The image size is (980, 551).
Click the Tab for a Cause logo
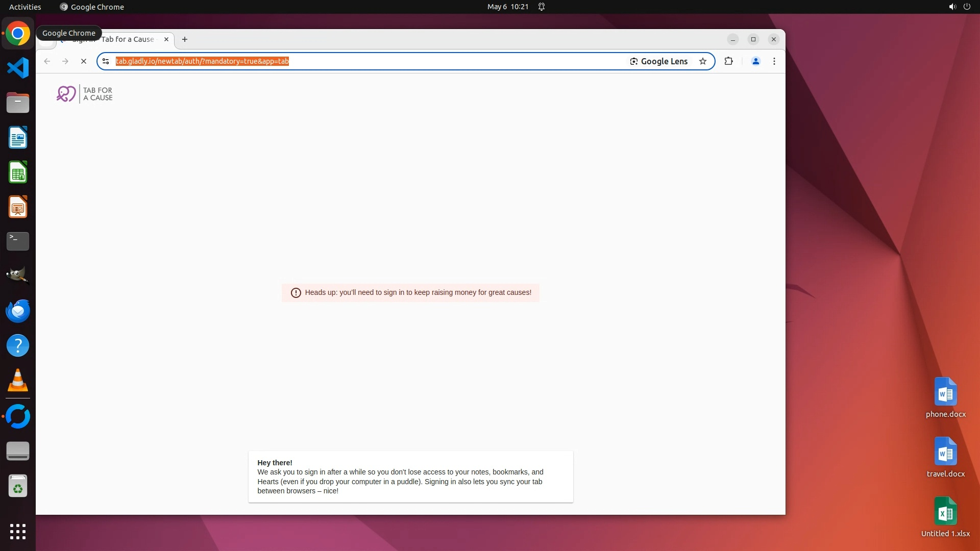[85, 94]
